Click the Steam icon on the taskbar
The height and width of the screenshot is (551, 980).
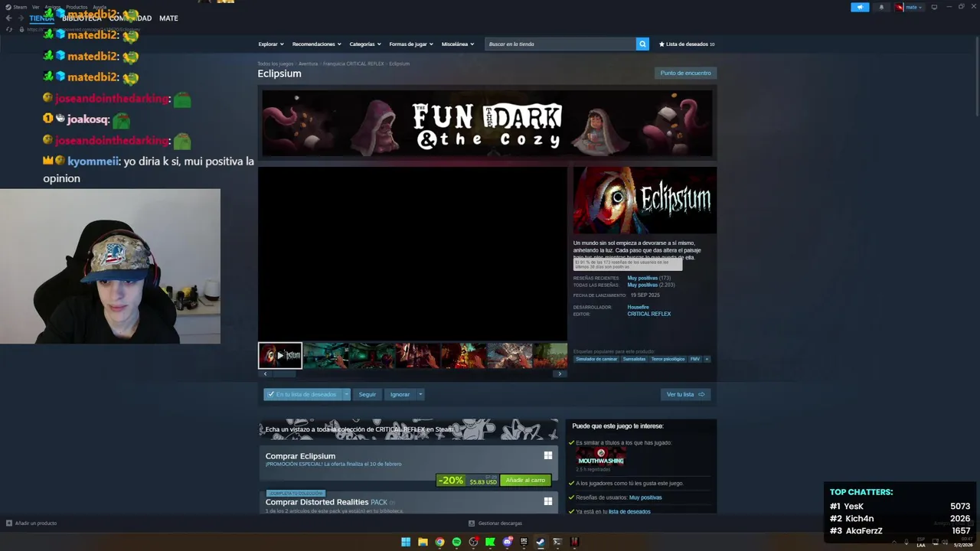click(x=541, y=542)
